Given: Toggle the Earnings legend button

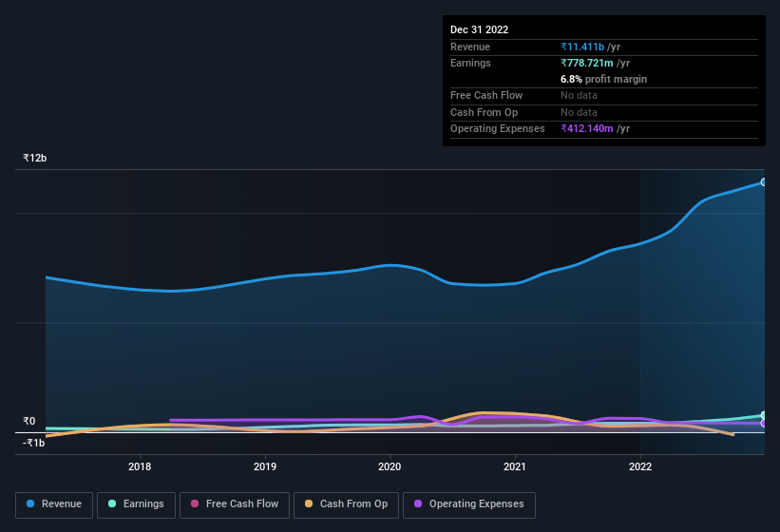Looking at the screenshot, I should (136, 504).
